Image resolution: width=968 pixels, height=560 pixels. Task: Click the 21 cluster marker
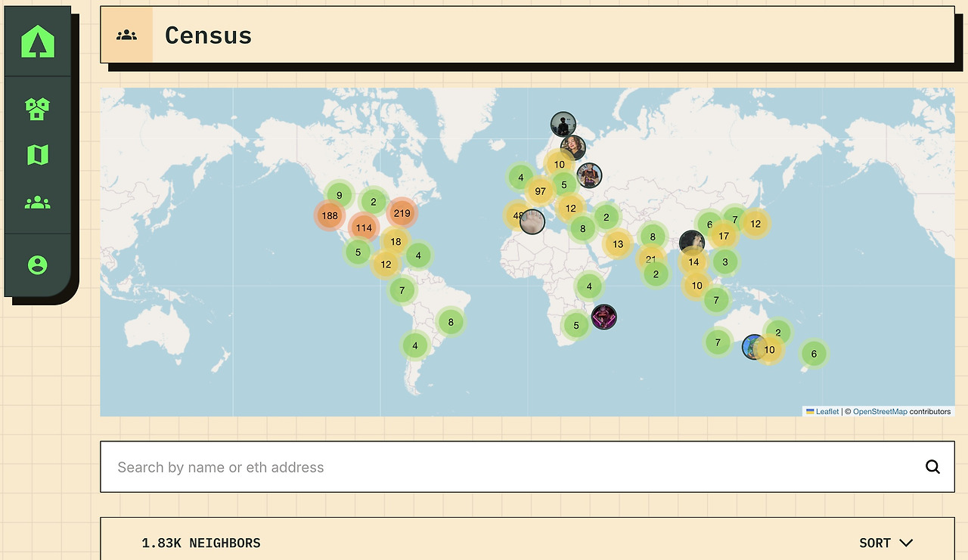point(650,259)
